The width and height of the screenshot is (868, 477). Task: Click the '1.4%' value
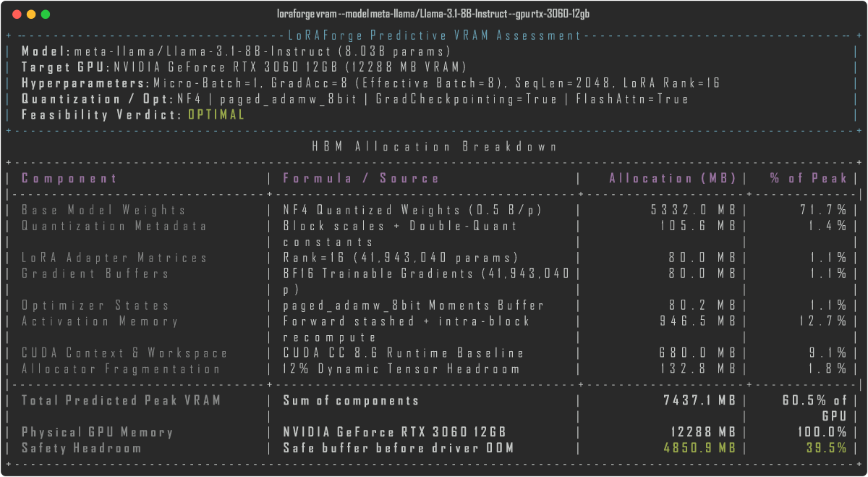(x=828, y=227)
